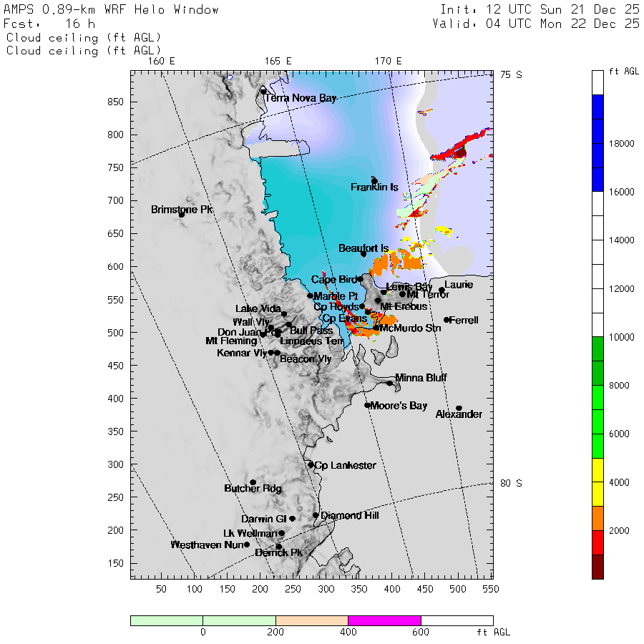Select the peach swatch in horizontal legend
The image size is (644, 644).
[x=311, y=620]
